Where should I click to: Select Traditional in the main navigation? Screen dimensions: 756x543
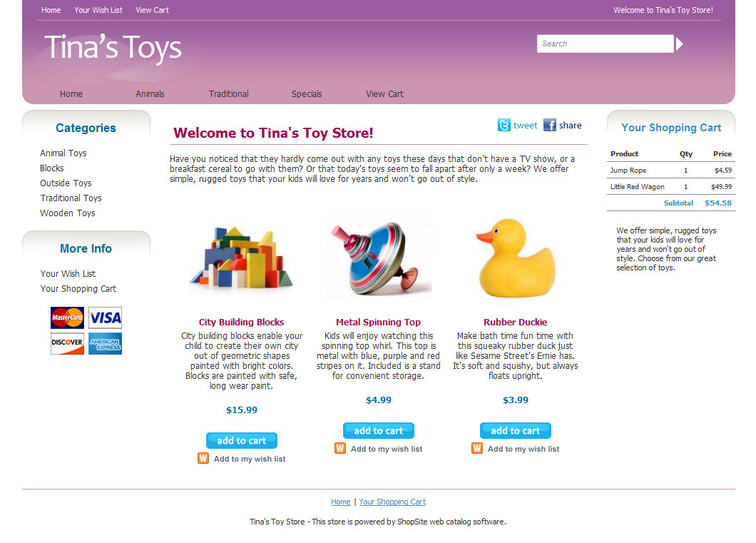click(x=228, y=94)
